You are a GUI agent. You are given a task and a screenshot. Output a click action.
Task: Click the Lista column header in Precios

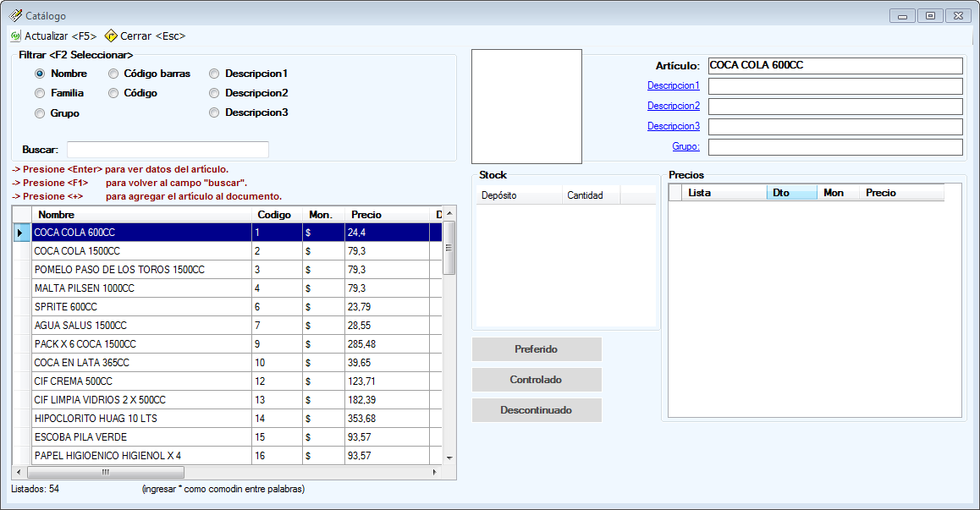click(724, 193)
